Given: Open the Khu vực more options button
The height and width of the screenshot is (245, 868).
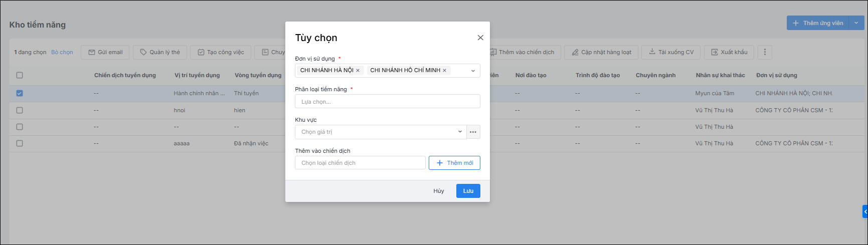Looking at the screenshot, I should coord(473,132).
